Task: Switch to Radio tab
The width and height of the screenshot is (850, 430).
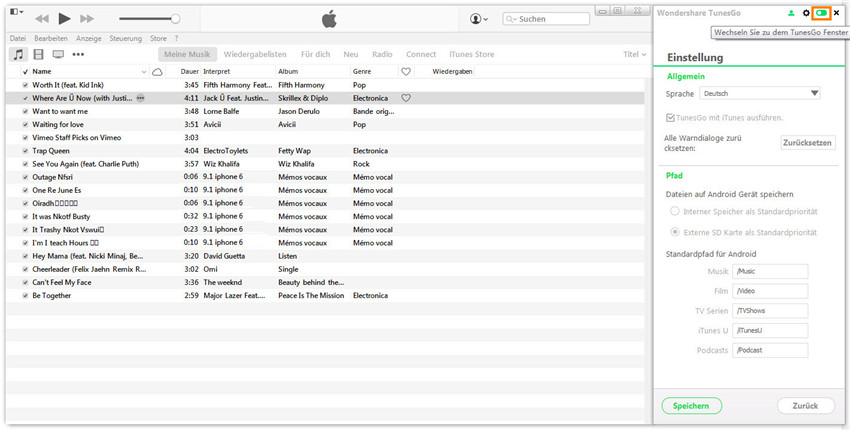Action: tap(382, 54)
